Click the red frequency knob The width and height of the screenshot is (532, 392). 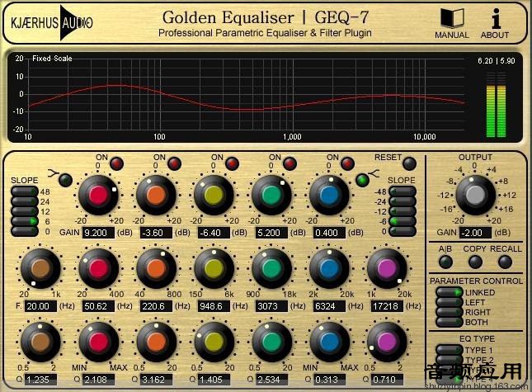tap(98, 268)
